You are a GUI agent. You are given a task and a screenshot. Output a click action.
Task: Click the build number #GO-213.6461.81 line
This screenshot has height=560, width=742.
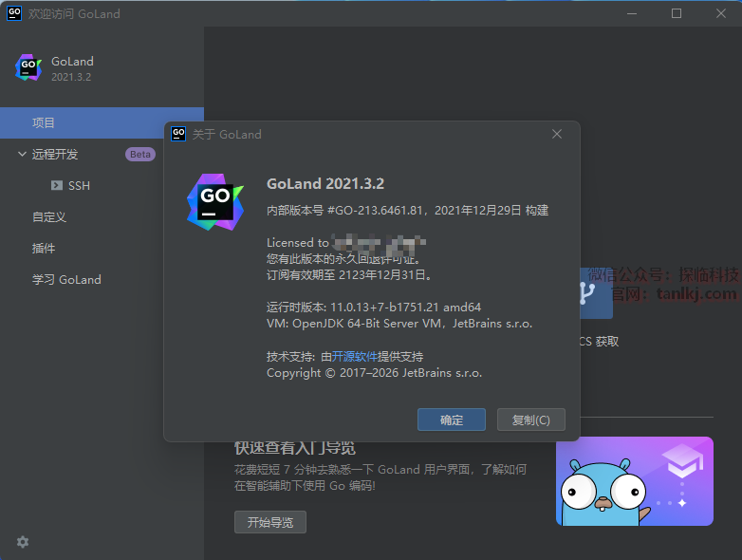[x=407, y=210]
